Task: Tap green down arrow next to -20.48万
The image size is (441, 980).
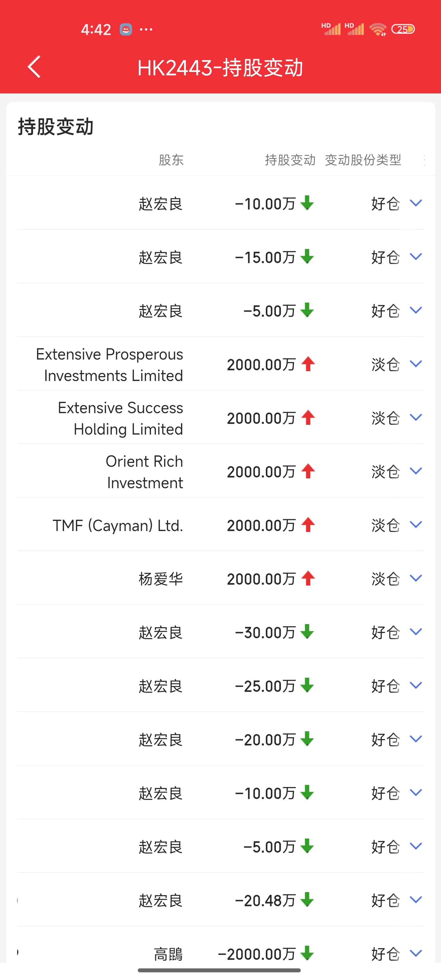Action: click(x=307, y=900)
